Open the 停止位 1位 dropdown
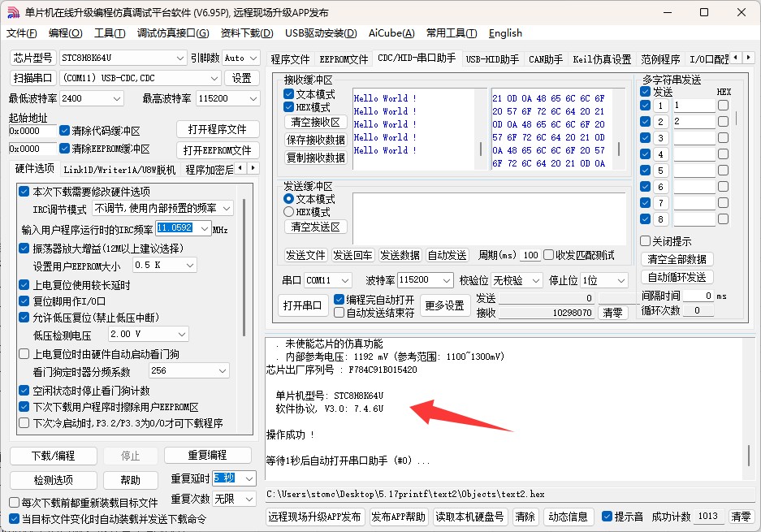This screenshot has width=761, height=532. pyautogui.click(x=620, y=280)
